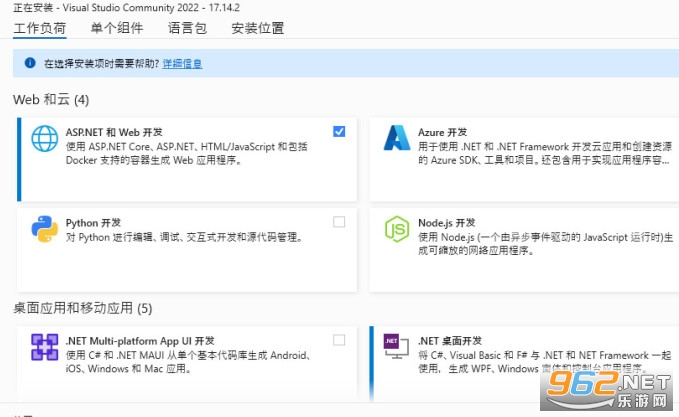Click the .NET MAUI purple icon

[45, 347]
